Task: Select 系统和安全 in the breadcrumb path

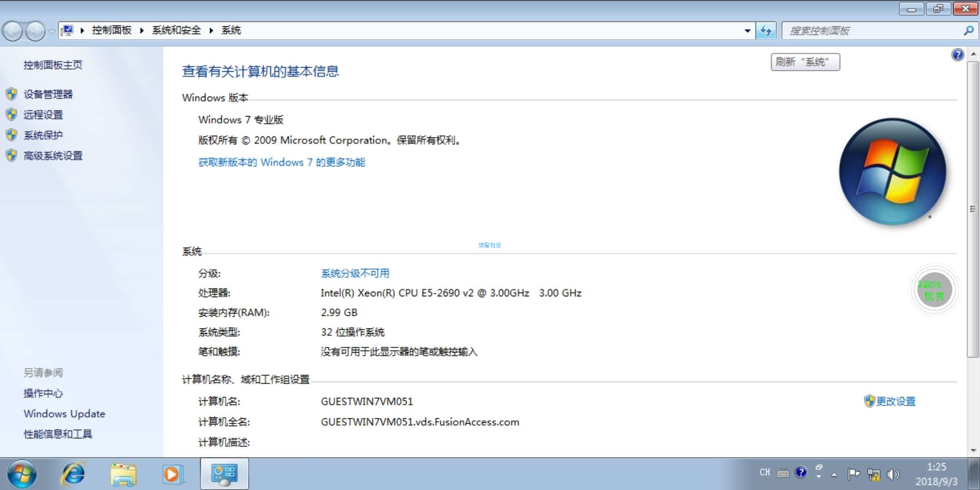Action: point(176,30)
